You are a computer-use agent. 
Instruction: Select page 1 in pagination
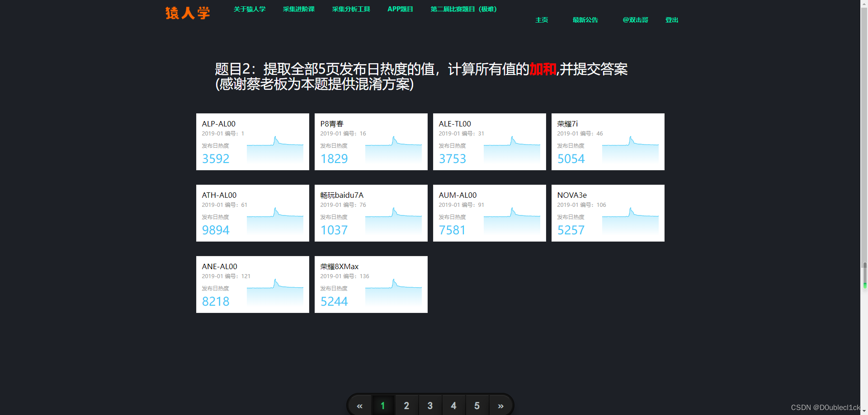383,406
